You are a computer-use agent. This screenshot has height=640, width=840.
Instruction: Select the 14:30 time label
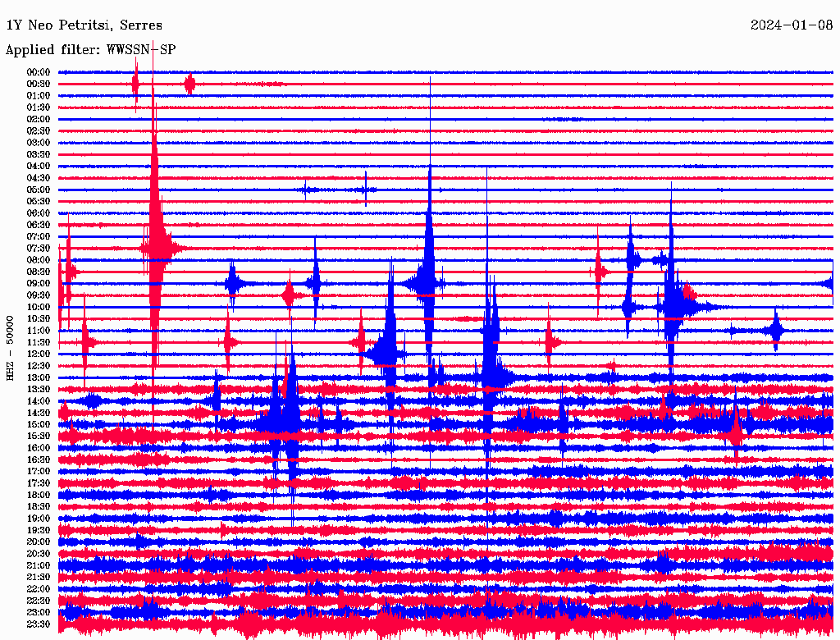pos(39,413)
